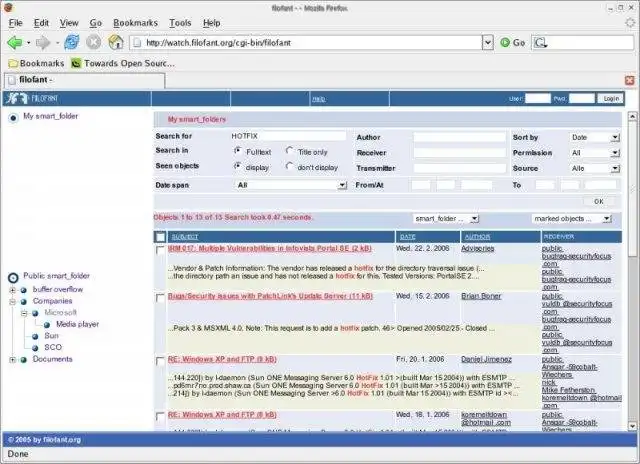
Task: Click the filofant logo in header
Action: tap(32, 98)
